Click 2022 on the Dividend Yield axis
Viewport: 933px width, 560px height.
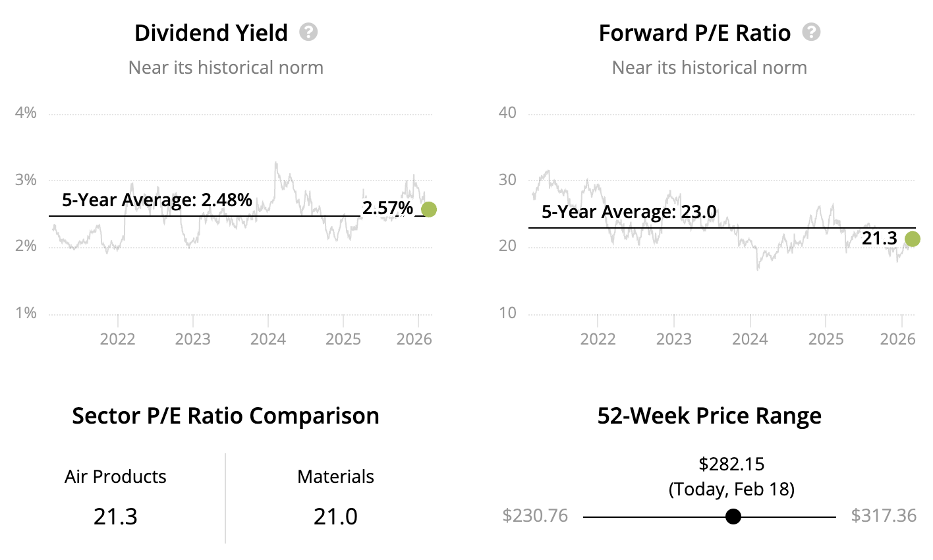117,339
